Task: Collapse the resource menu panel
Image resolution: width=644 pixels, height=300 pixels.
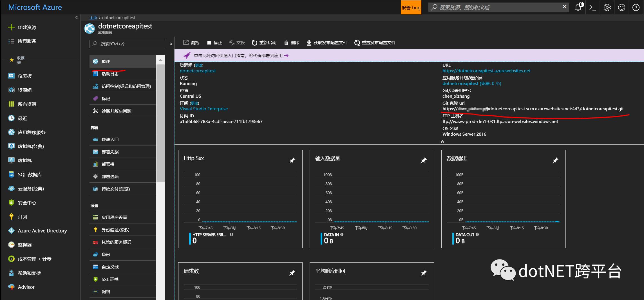Action: [x=171, y=44]
